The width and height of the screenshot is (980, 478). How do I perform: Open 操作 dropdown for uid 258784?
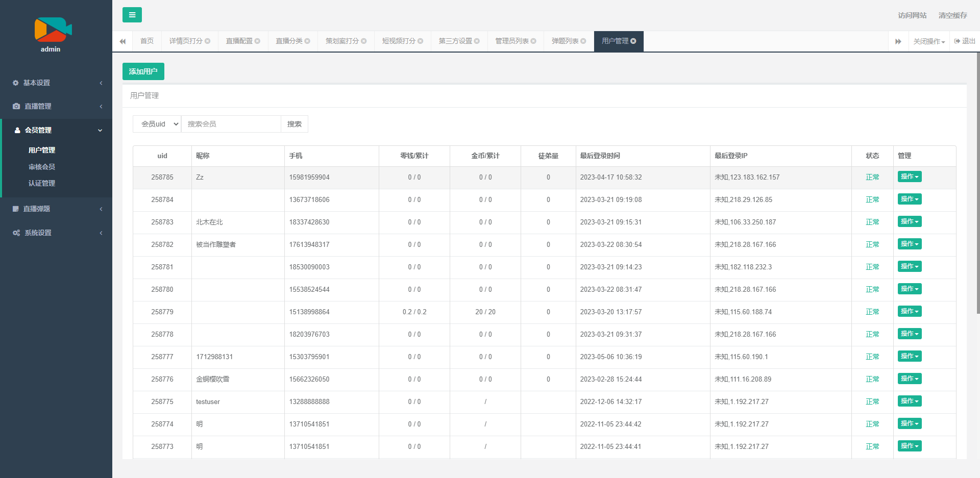pyautogui.click(x=910, y=199)
